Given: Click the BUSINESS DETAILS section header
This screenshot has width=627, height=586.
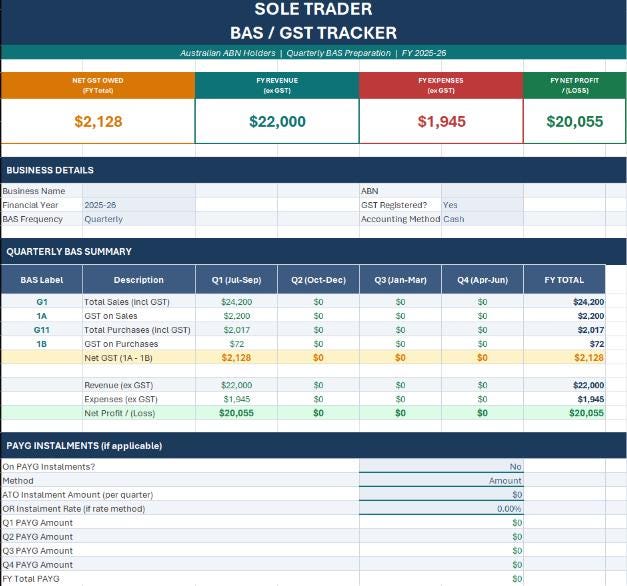Looking at the screenshot, I should click(314, 170).
